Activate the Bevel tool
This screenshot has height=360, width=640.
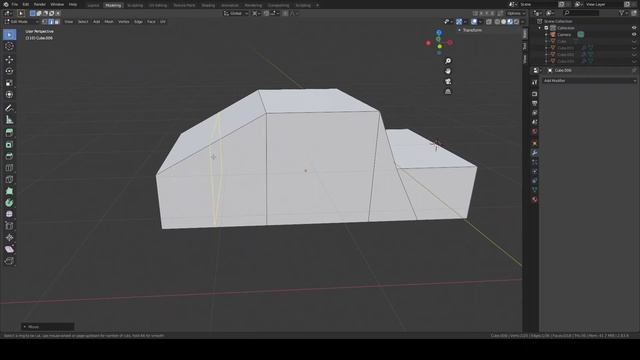(9, 156)
